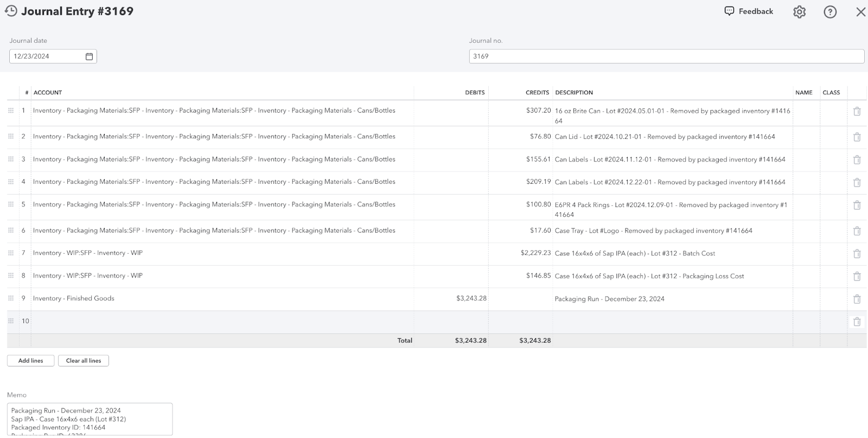This screenshot has height=438, width=868.
Task: Open the account cell on empty line 10
Action: 217,321
